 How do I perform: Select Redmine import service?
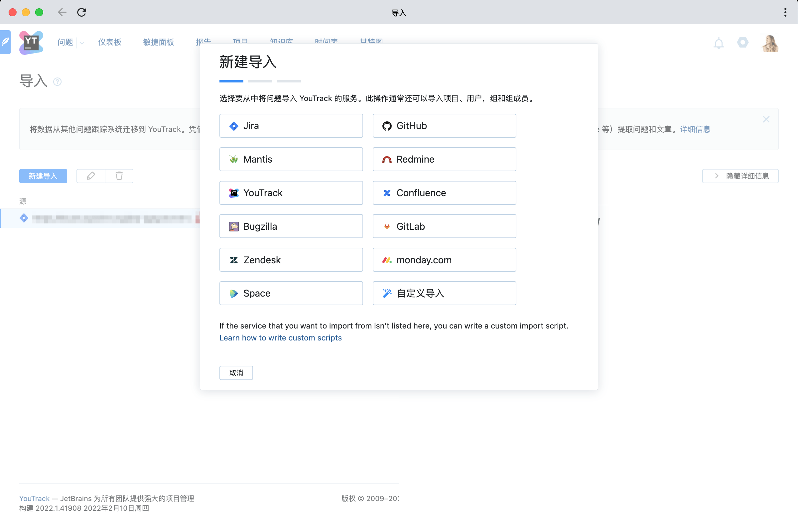click(444, 160)
